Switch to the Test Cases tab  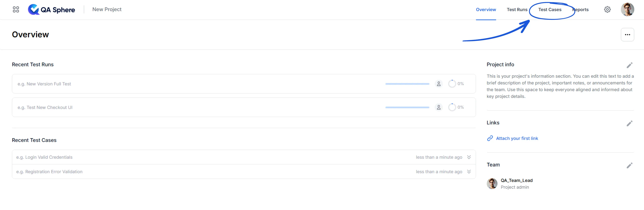pyautogui.click(x=550, y=9)
